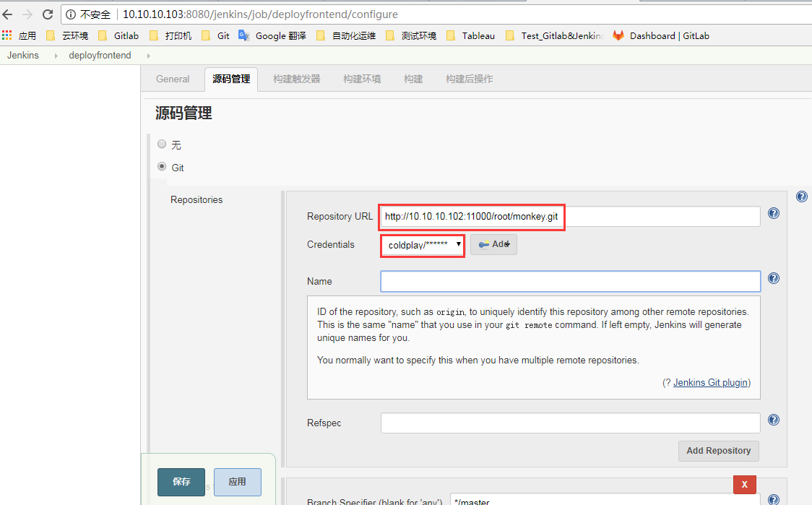Show help for Branch Specifier field
The height and width of the screenshot is (505, 812).
coord(774,500)
